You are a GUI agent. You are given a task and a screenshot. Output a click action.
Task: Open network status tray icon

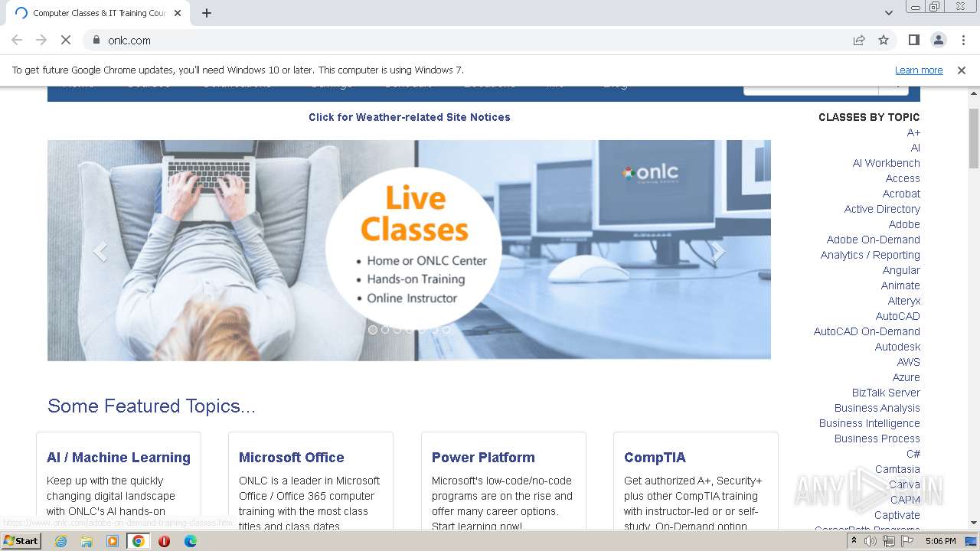(x=889, y=541)
